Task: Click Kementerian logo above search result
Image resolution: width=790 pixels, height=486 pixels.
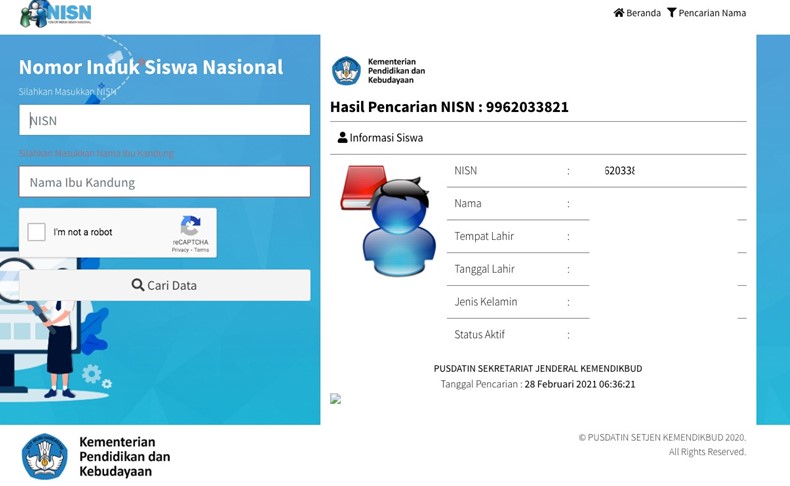Action: [x=346, y=71]
